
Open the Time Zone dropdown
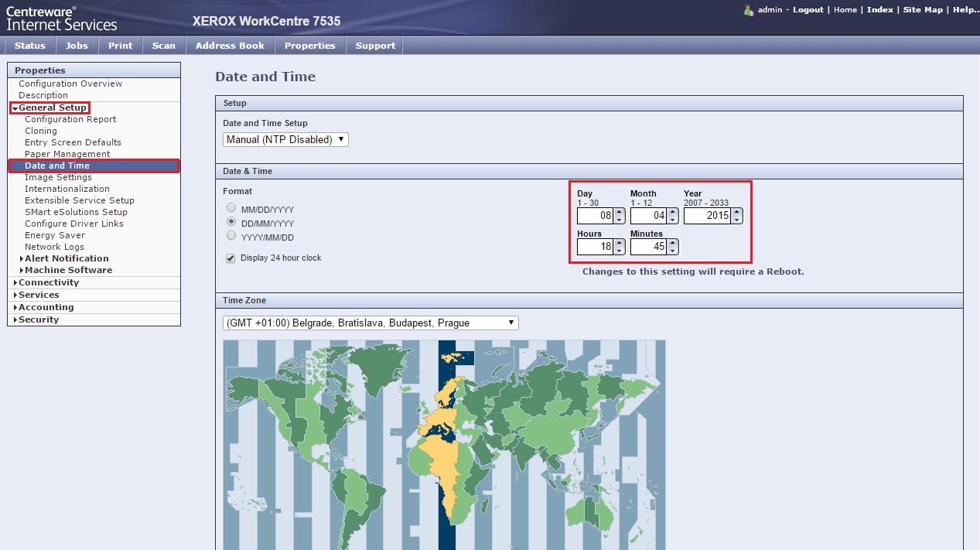click(x=370, y=323)
